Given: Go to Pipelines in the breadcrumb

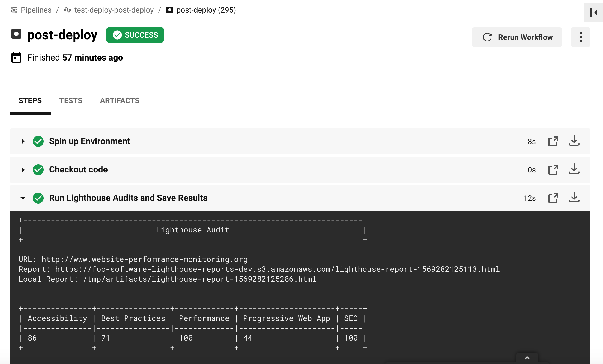Looking at the screenshot, I should (x=36, y=10).
